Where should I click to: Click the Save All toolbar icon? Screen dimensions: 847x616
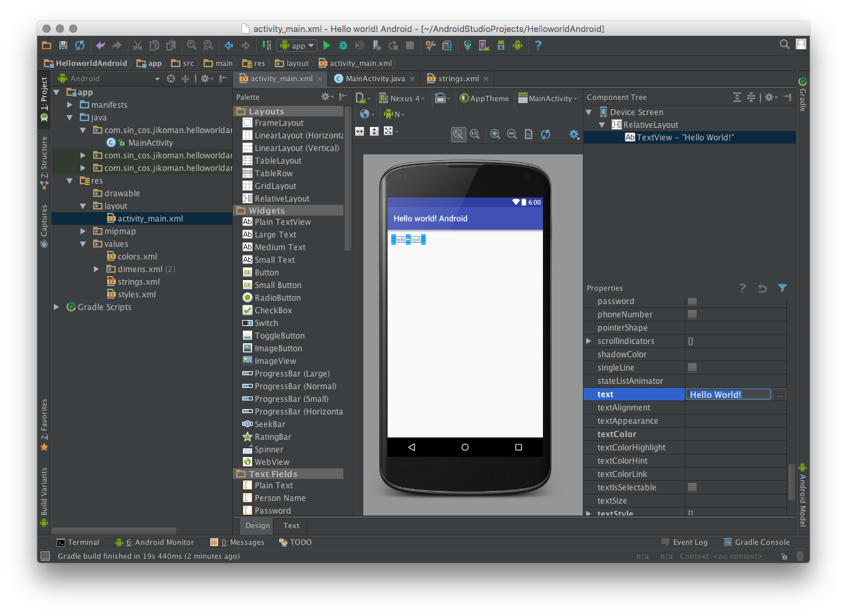63,45
